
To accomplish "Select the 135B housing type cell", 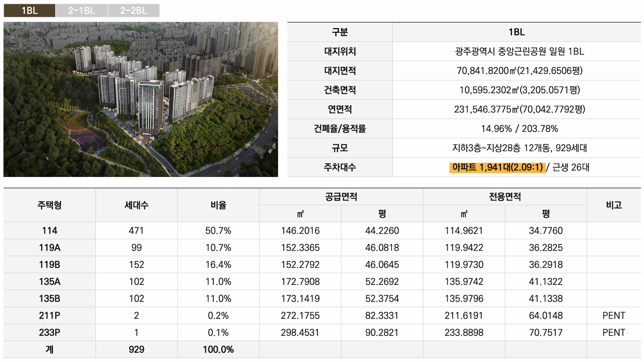I will click(49, 299).
